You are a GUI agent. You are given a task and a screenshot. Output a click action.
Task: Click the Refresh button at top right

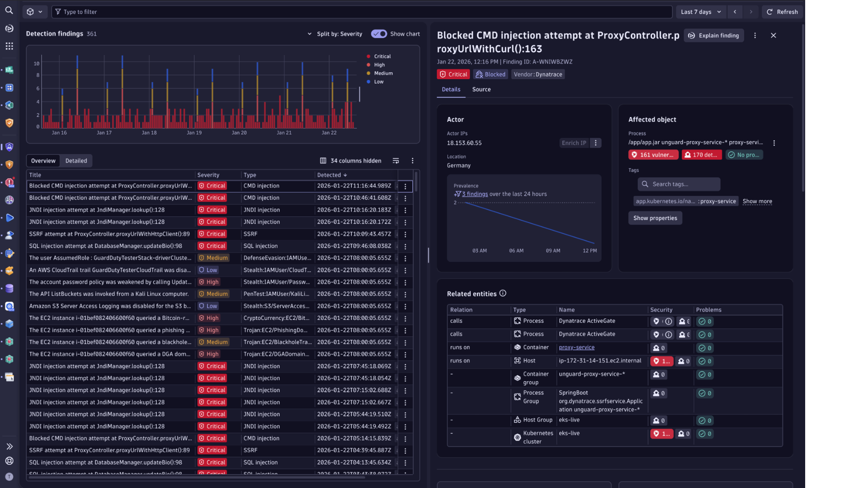tap(782, 12)
